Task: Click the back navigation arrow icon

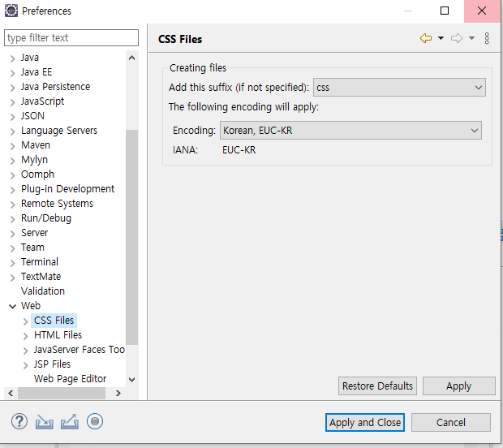Action: tap(425, 38)
